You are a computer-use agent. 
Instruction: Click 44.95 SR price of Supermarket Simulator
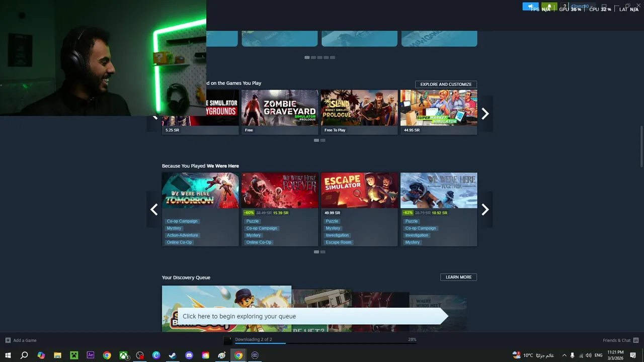point(412,130)
